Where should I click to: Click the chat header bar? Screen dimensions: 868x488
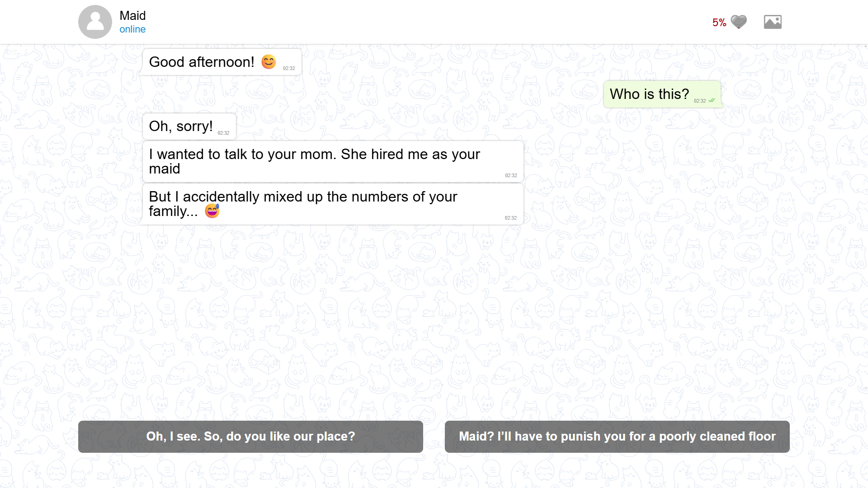coord(434,21)
